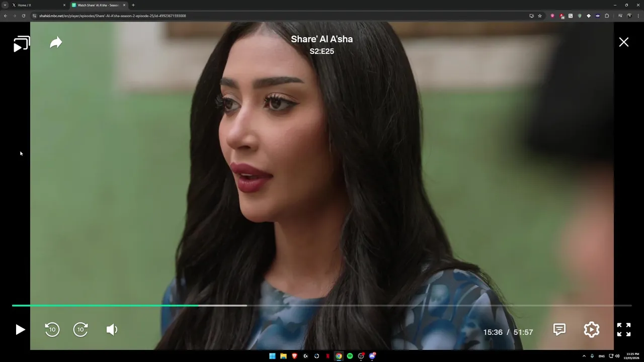Click the buffered portion of the timeline

(222, 305)
